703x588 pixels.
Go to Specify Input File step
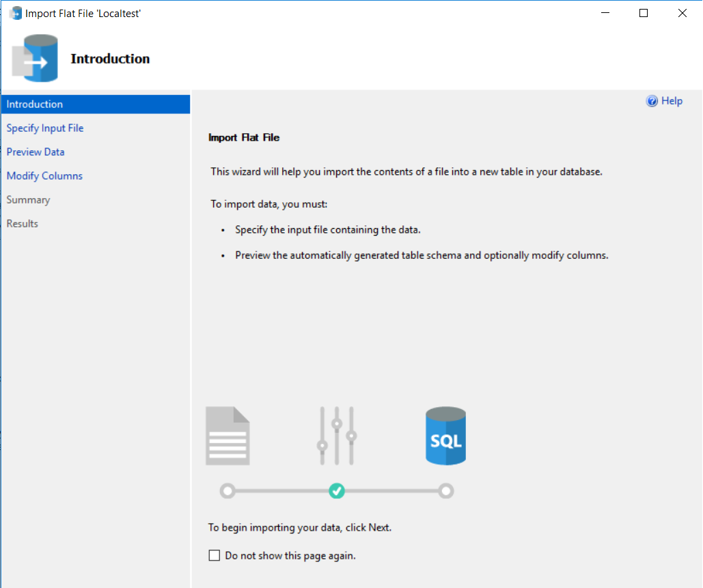click(45, 128)
